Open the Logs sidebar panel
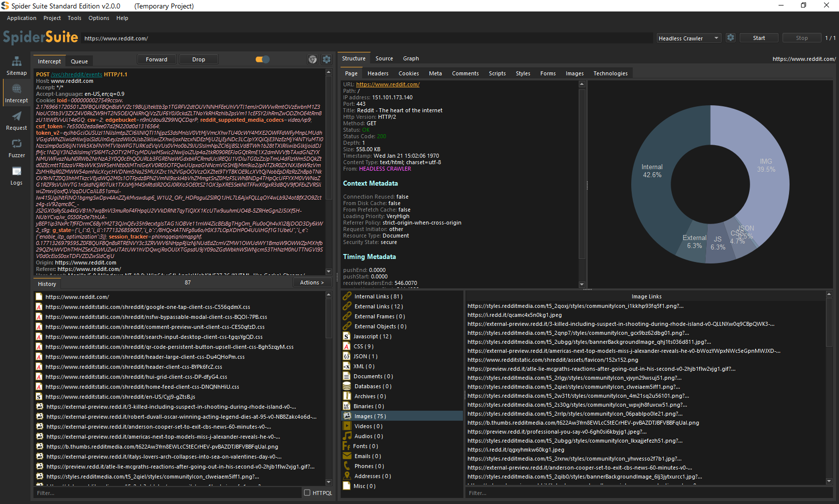Screen dimensions: 839x504 [x=16, y=175]
